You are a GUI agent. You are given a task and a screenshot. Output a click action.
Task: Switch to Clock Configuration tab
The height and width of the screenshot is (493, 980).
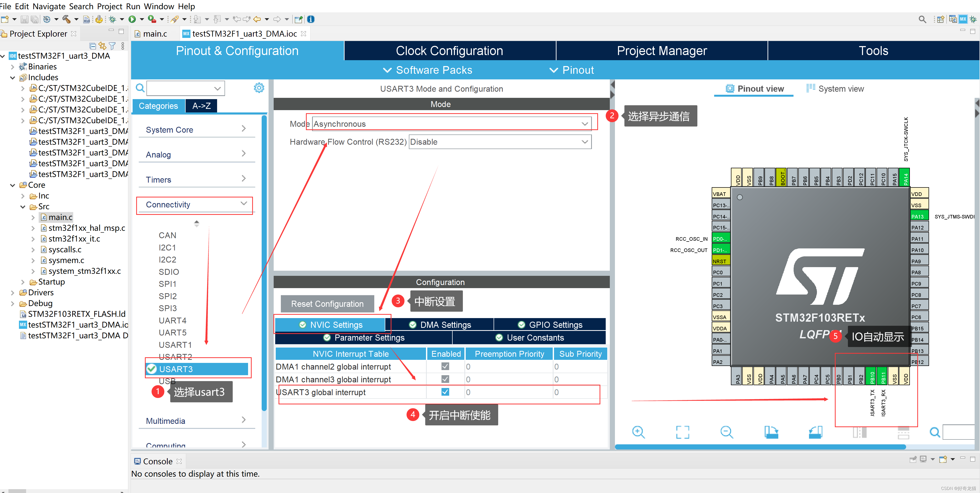point(449,51)
